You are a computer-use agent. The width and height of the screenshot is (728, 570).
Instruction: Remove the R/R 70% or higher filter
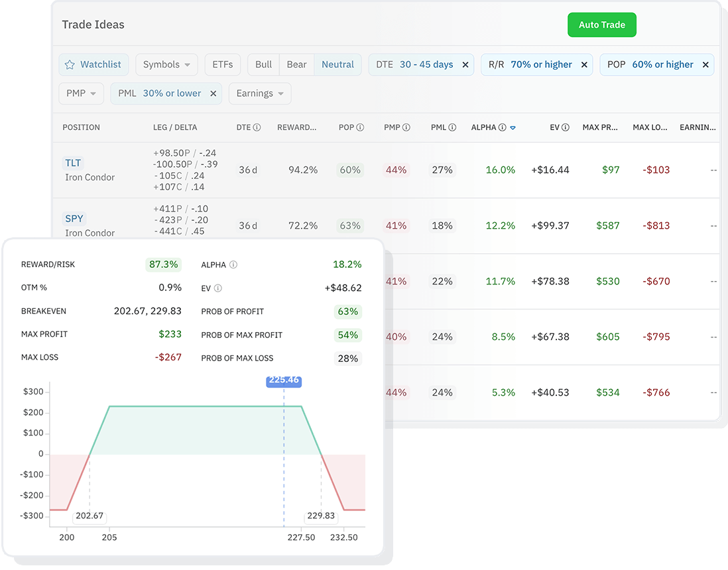pyautogui.click(x=583, y=64)
